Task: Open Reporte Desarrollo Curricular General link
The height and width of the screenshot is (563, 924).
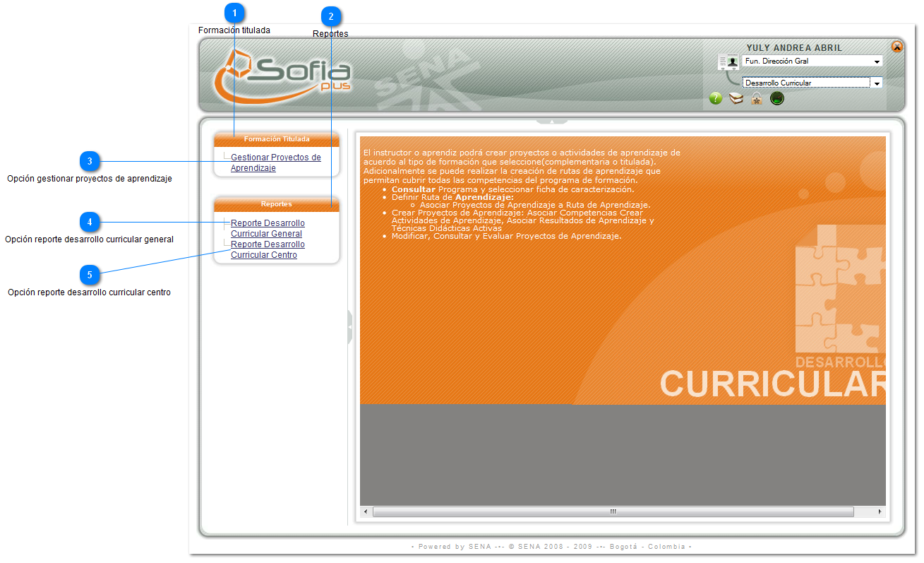Action: coord(268,228)
